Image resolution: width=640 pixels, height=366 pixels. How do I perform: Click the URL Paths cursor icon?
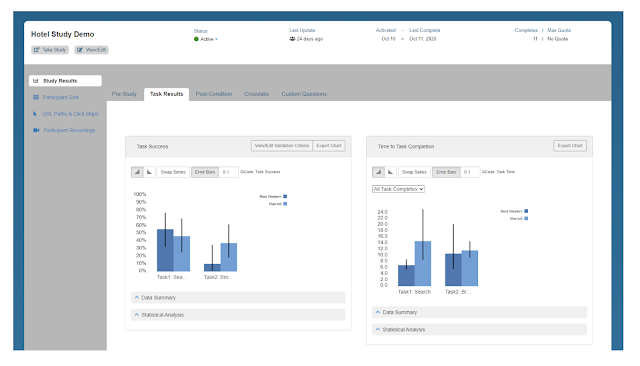tap(35, 114)
